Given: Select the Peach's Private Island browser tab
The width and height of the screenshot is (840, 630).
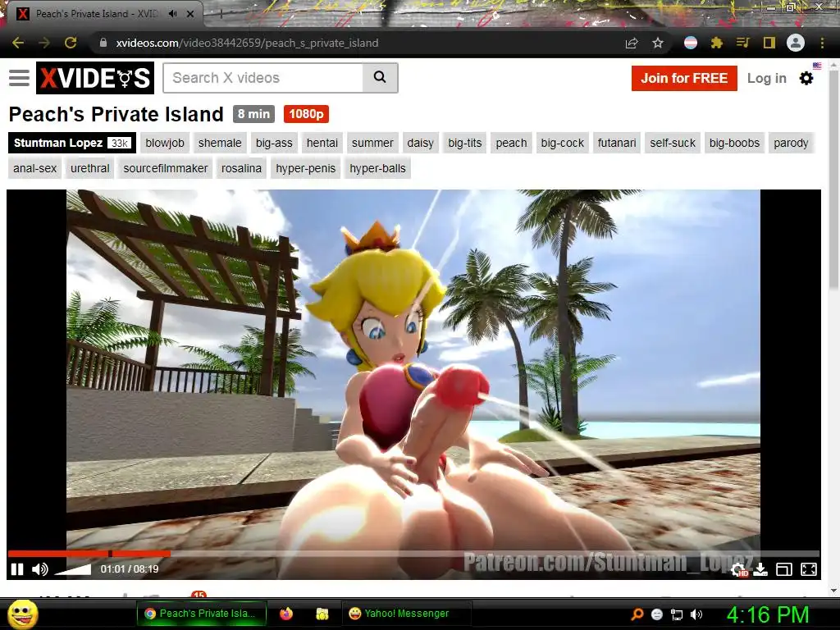Looking at the screenshot, I should (97, 14).
